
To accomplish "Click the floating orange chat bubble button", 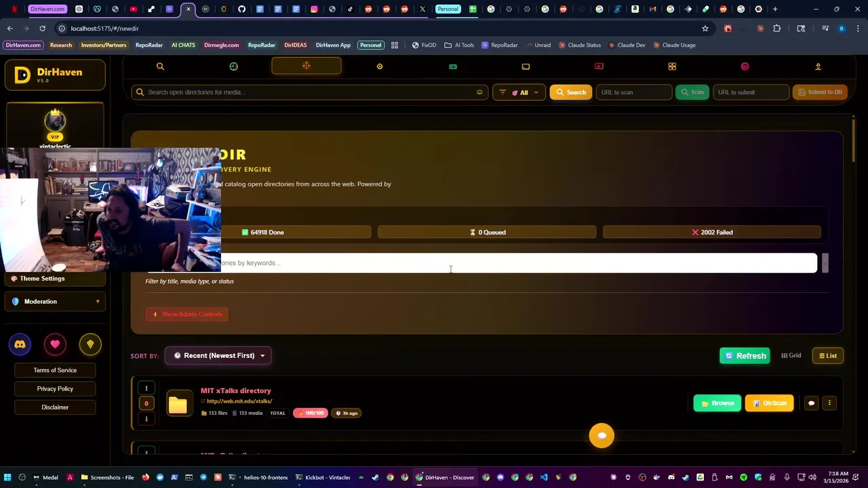I will 601,436.
